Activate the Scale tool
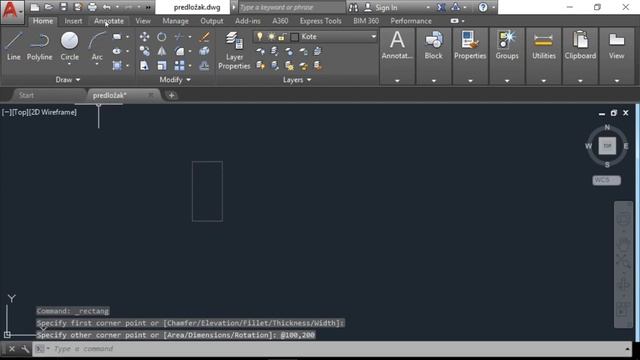 [x=162, y=65]
